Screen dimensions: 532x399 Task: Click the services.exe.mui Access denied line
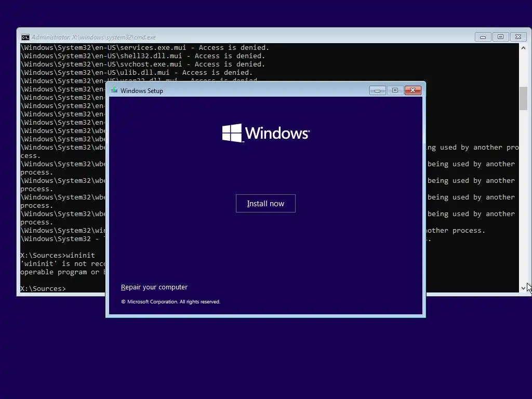click(x=145, y=48)
